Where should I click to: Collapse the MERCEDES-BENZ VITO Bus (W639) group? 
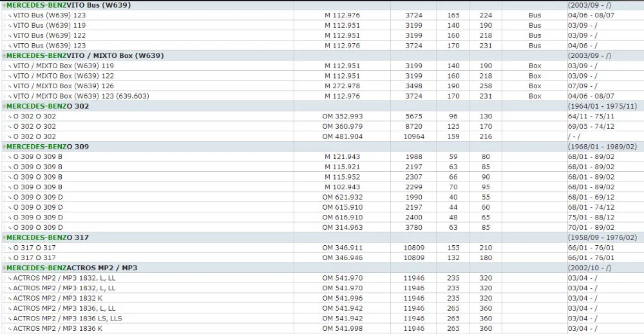(x=4, y=5)
